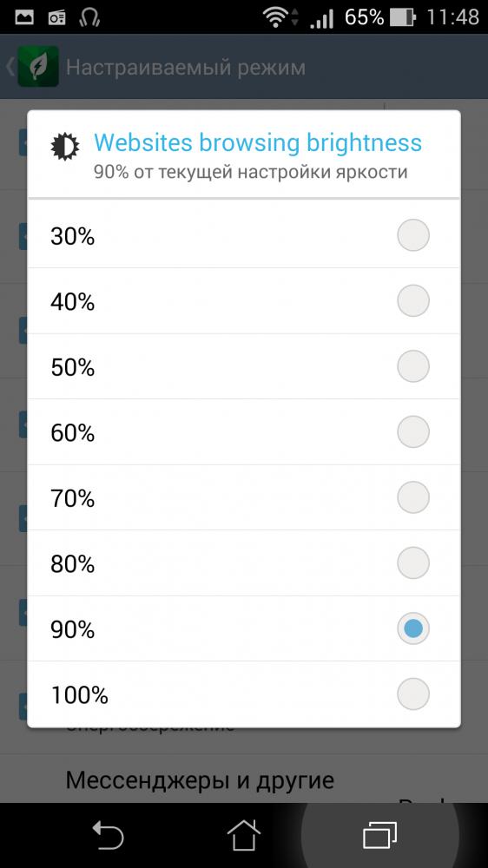Tap the battery indicator in status bar
488x868 pixels.
[x=403, y=17]
